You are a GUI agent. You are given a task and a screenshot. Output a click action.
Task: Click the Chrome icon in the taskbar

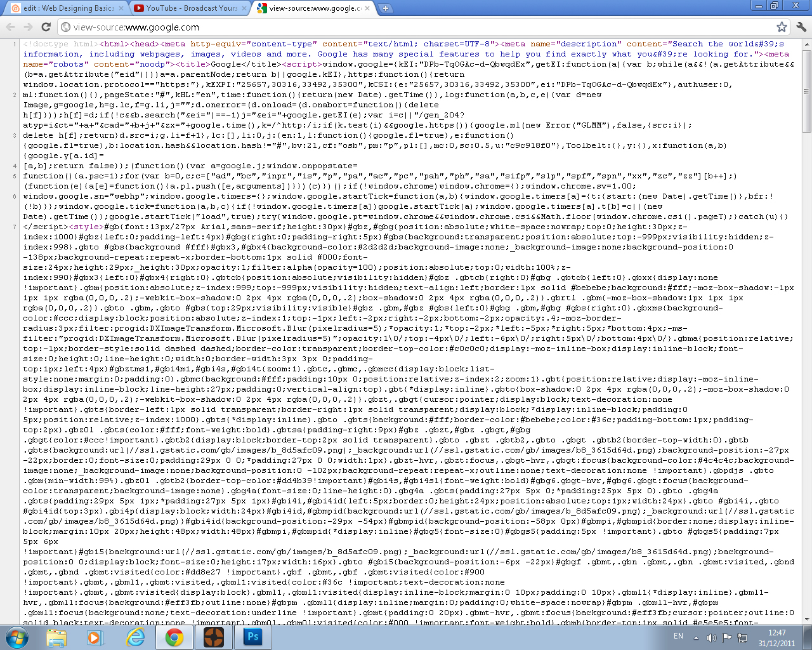(x=174, y=637)
